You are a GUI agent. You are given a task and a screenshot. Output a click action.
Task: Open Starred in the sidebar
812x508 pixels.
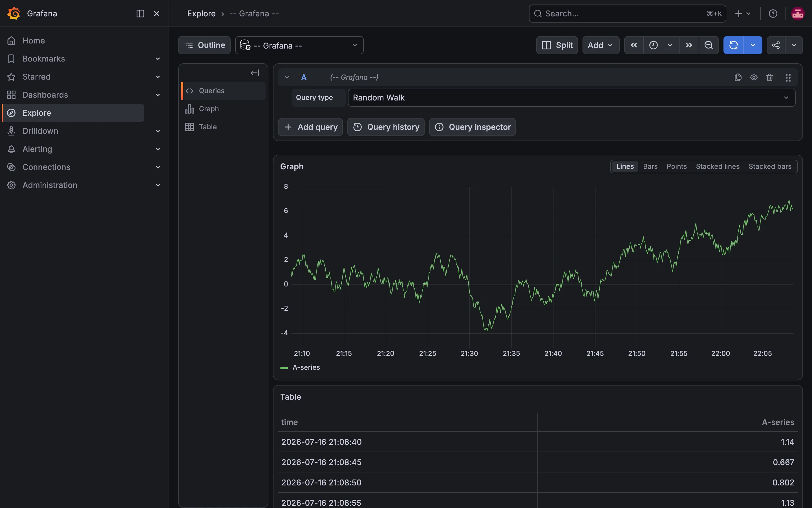[x=36, y=77]
